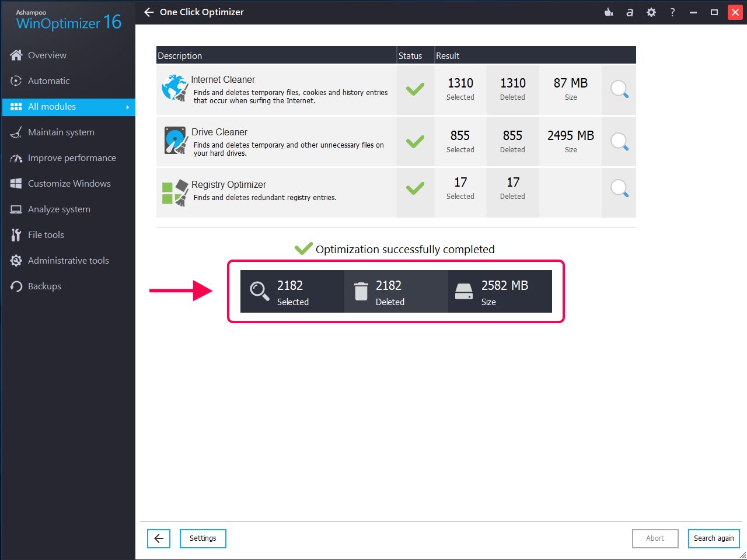Click the Registry Optimizer title text

coord(229,184)
